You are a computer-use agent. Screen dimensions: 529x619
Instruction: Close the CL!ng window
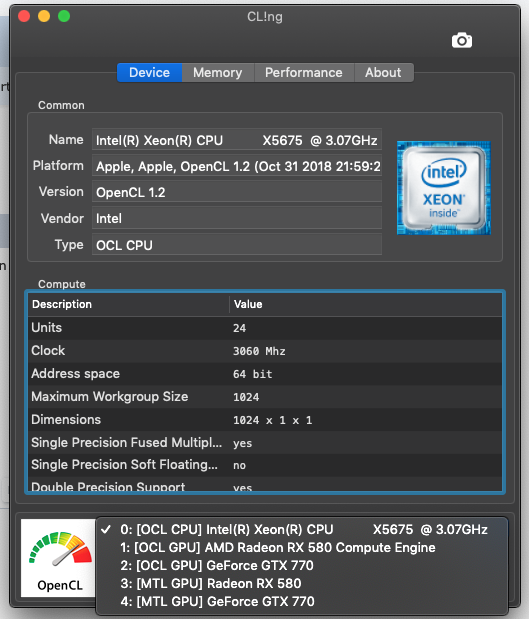(x=24, y=16)
